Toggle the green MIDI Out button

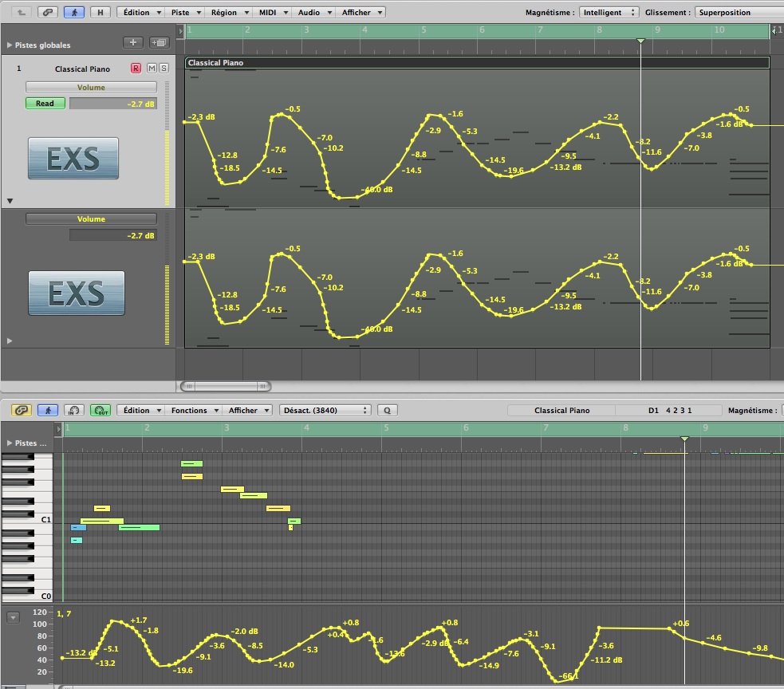point(100,410)
